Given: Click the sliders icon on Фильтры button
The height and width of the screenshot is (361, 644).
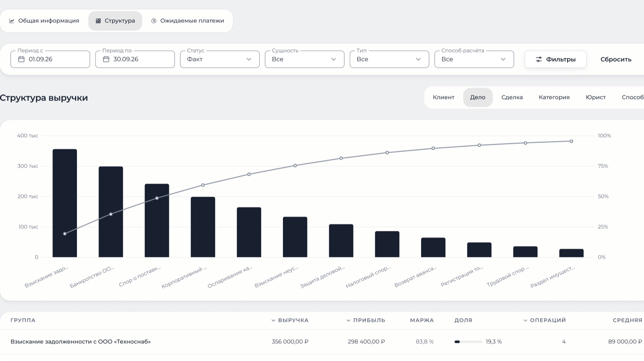Looking at the screenshot, I should pos(539,60).
